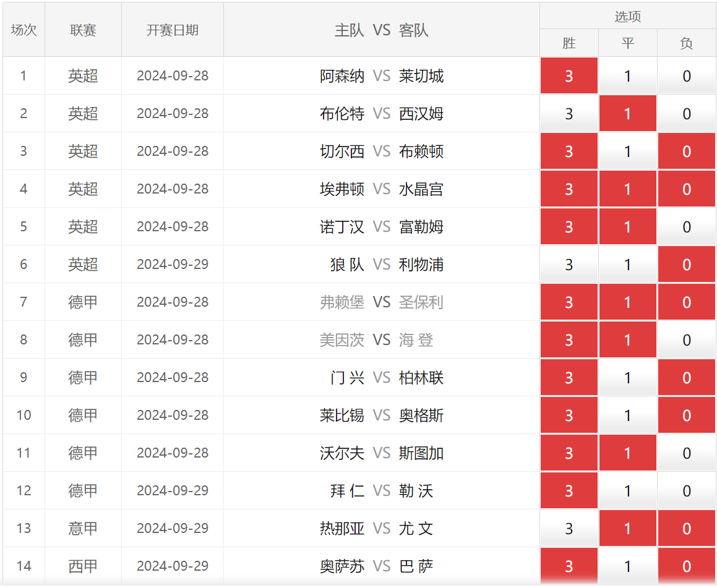Deselect win option 3 for 切尔西 vs 布赖顿

click(x=569, y=151)
